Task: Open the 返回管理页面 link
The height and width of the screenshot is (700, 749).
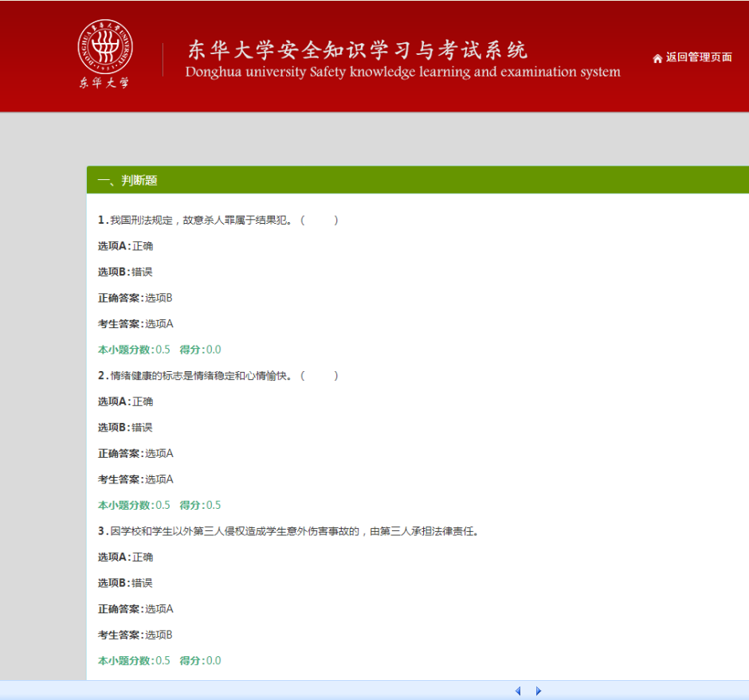Action: click(698, 57)
